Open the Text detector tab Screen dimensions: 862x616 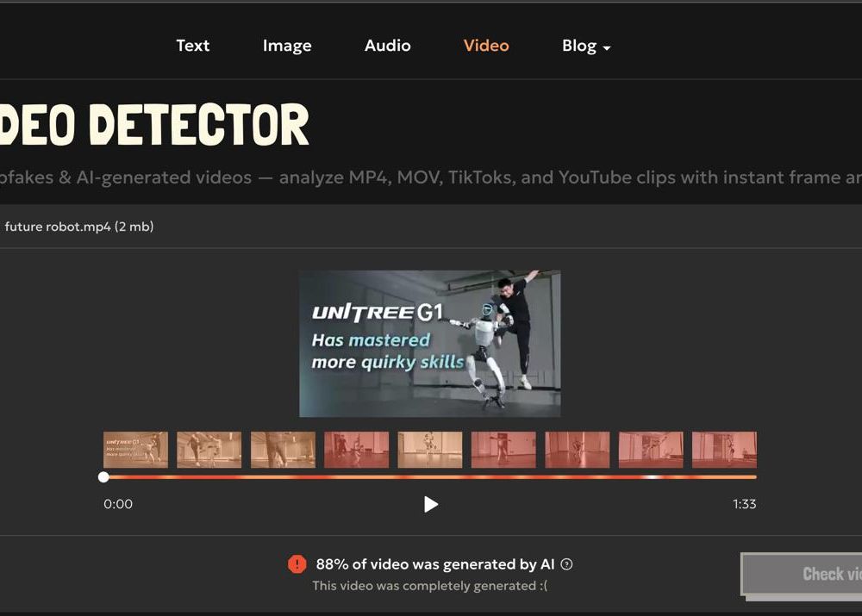click(x=192, y=46)
